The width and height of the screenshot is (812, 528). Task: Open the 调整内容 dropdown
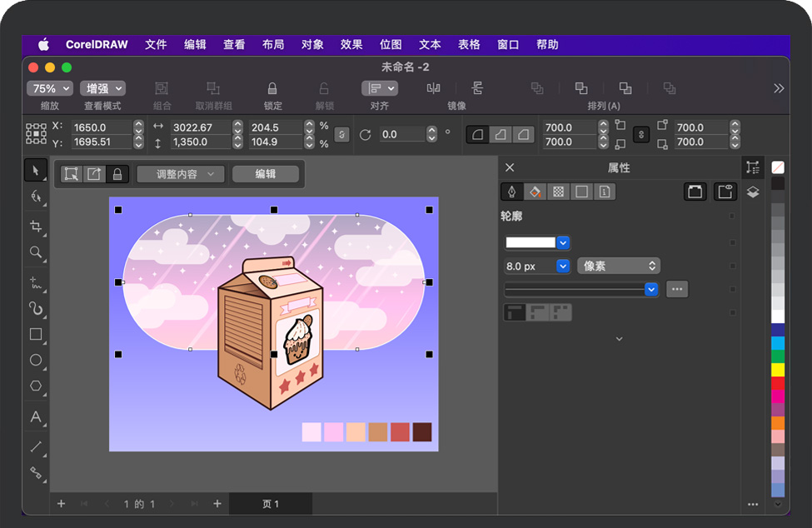tap(181, 174)
